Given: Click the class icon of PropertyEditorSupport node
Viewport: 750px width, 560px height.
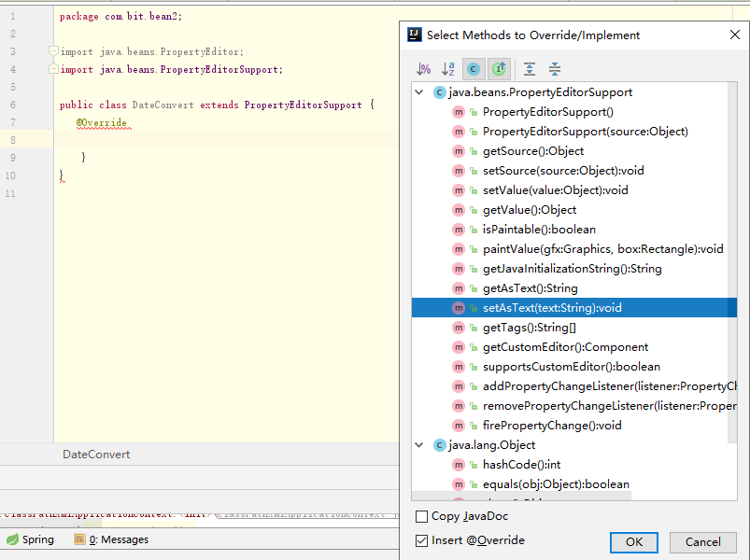Looking at the screenshot, I should coord(439,92).
